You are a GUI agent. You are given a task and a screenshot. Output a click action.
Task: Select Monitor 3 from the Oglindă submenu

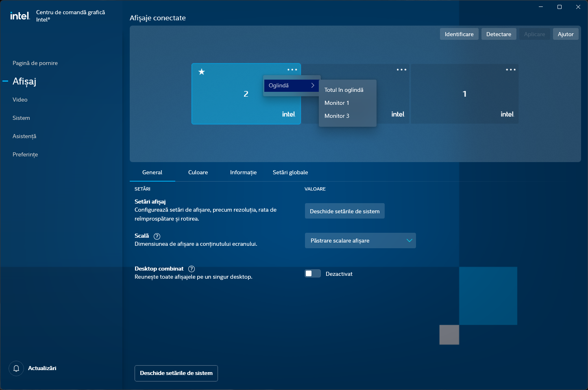point(337,116)
